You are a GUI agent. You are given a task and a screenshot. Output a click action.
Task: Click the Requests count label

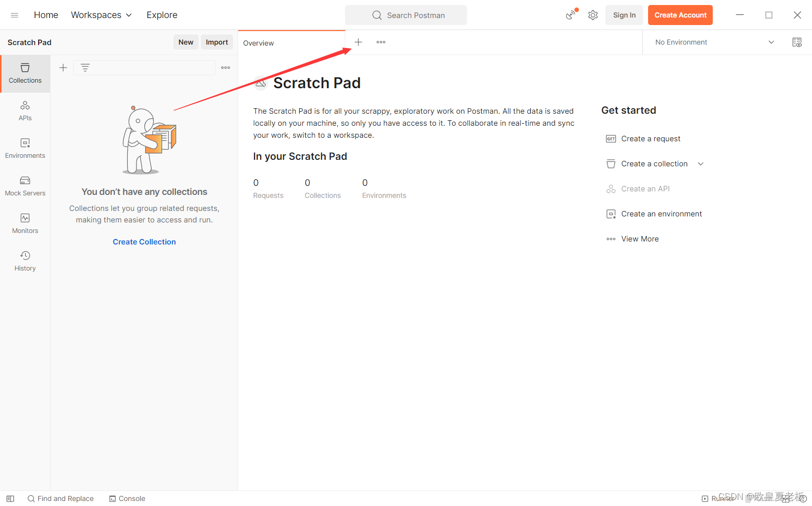tap(268, 195)
